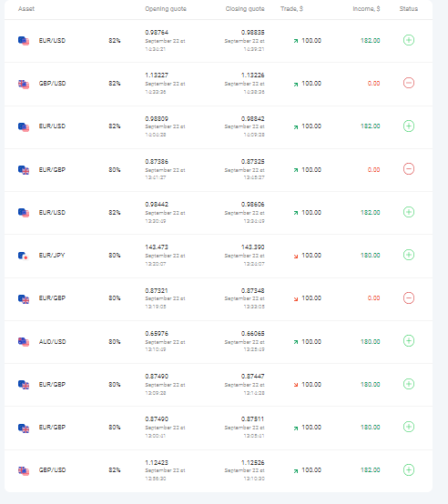
Task: Click the Asset column header
Action: point(26,9)
